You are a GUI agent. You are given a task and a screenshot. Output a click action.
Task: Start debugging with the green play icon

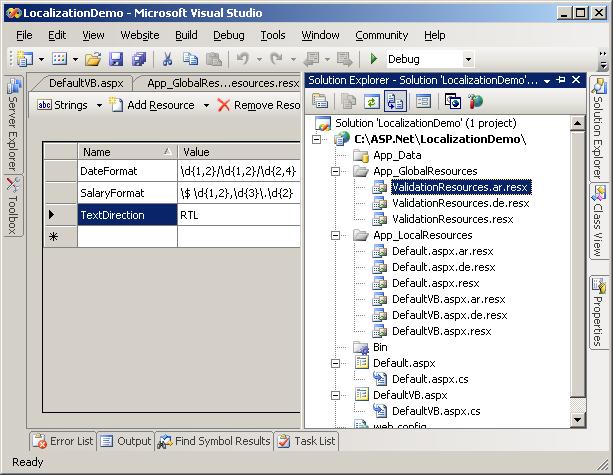[373, 59]
